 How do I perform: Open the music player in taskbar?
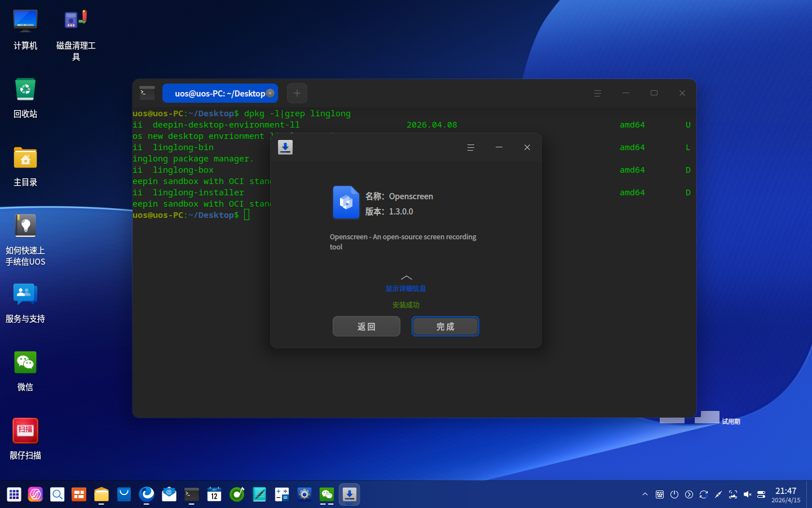point(237,494)
